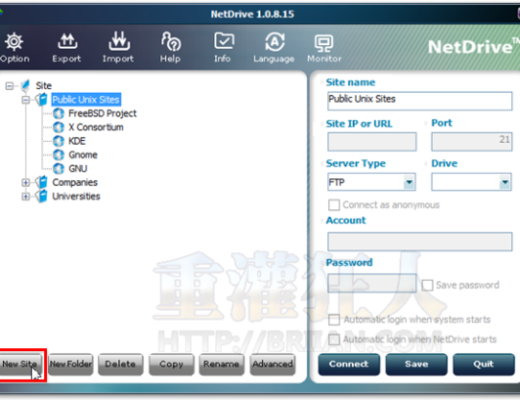Show the Info folder icon
This screenshot has width=520, height=400.
224,41
